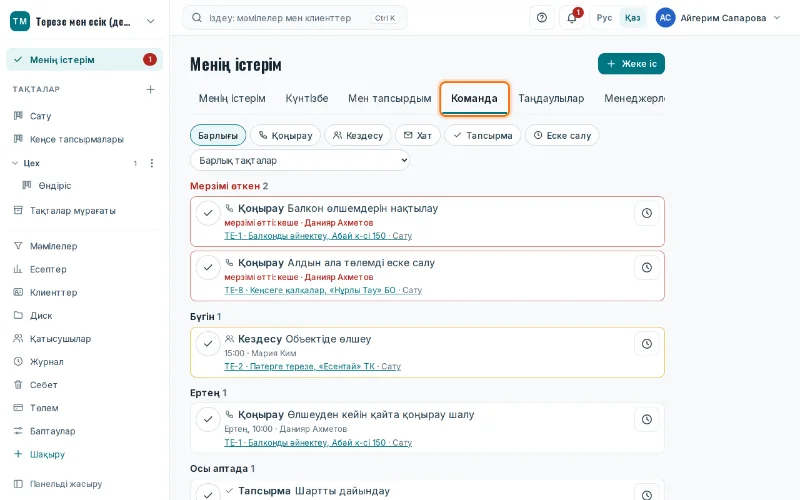Image resolution: width=800 pixels, height=500 pixels.
Task: Open the Цех group three-dot menu
Action: (x=152, y=163)
